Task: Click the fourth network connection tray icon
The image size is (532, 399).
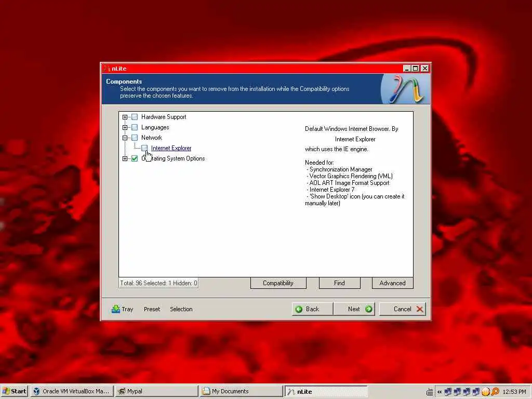Action: tap(476, 392)
